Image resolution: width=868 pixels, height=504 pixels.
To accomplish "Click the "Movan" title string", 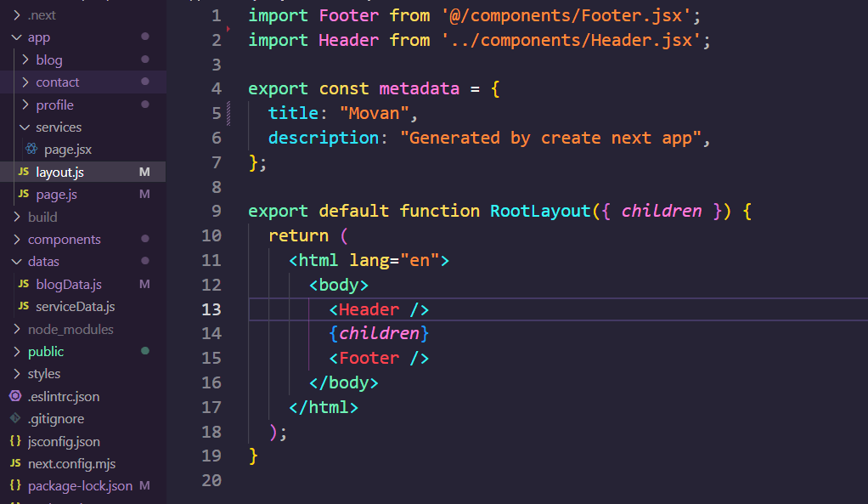I will (x=374, y=114).
